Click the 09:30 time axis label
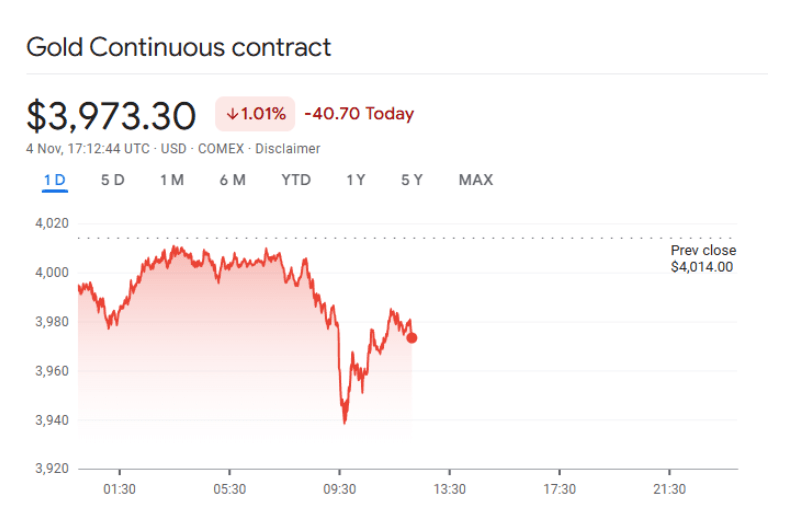 click(339, 489)
